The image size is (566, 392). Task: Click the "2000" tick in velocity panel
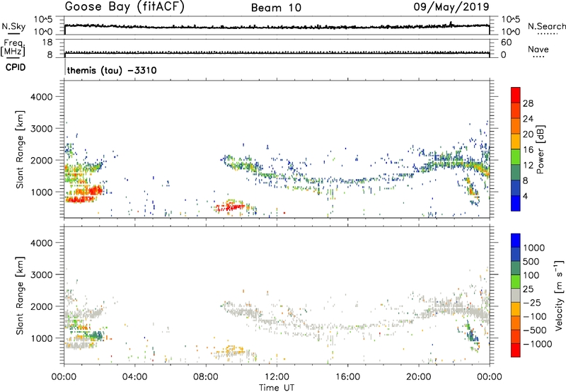pos(42,306)
